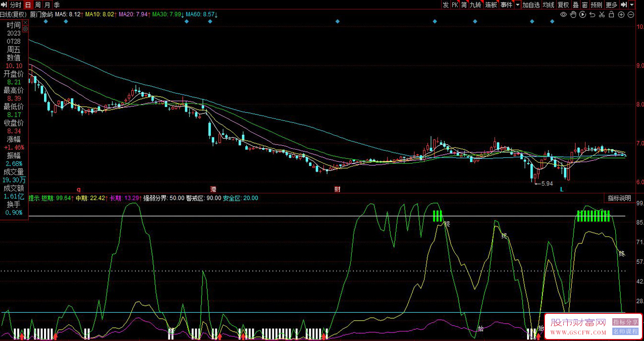The height and width of the screenshot is (341, 644).
Task: Click 加自选 to add to watchlist
Action: point(531,5)
